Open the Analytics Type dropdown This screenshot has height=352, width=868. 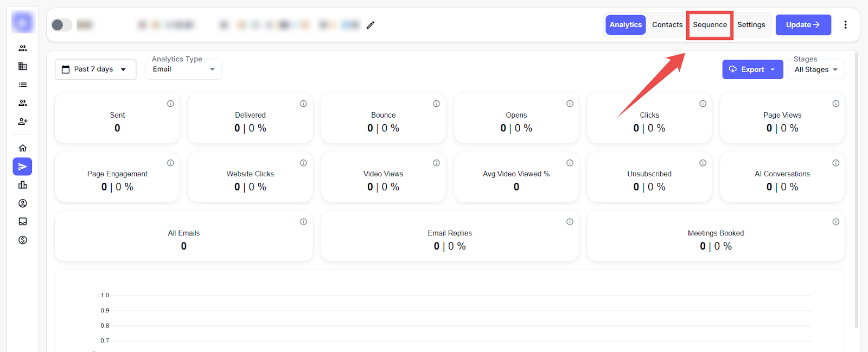pyautogui.click(x=183, y=69)
